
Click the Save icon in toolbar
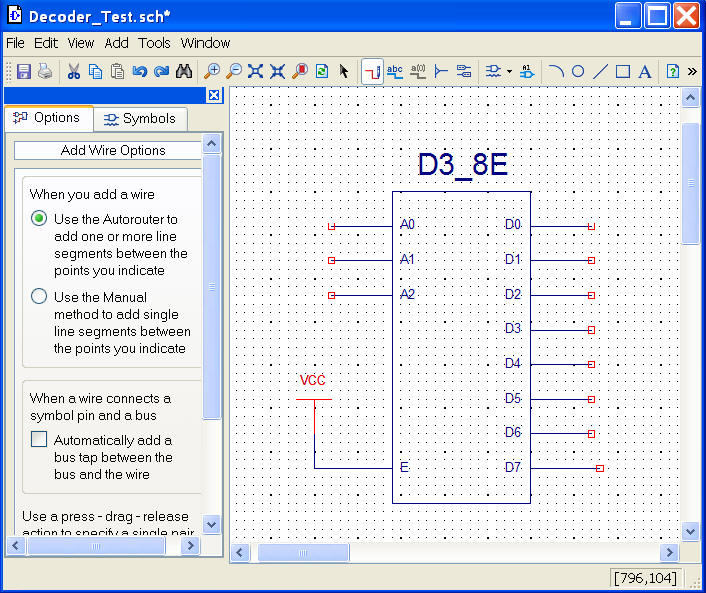pos(23,71)
